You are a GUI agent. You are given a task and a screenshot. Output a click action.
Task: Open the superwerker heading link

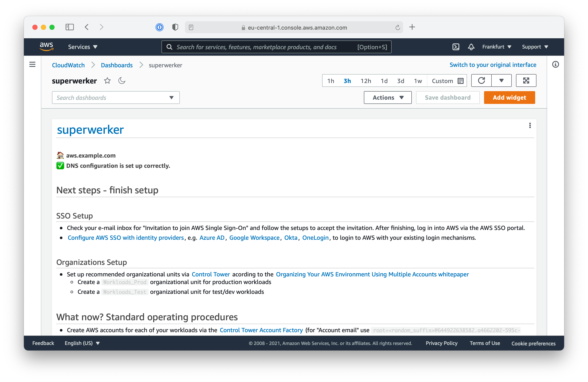pos(90,129)
